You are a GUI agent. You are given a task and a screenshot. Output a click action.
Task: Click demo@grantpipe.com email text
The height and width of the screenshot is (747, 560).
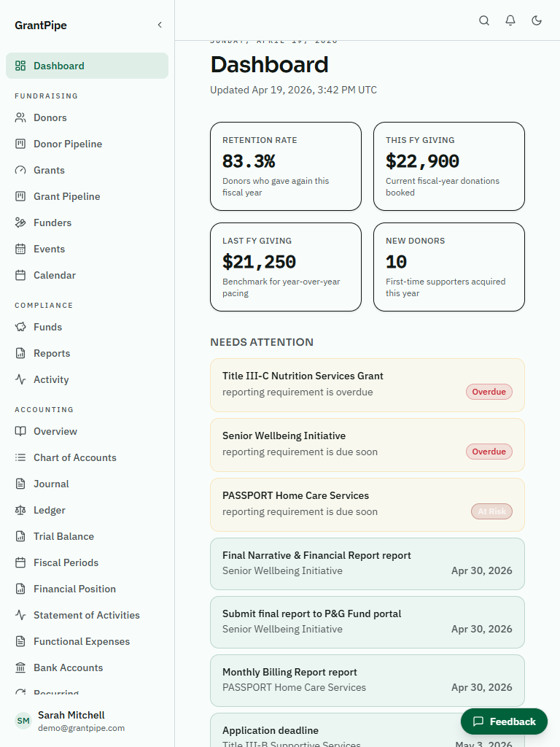[x=82, y=728]
